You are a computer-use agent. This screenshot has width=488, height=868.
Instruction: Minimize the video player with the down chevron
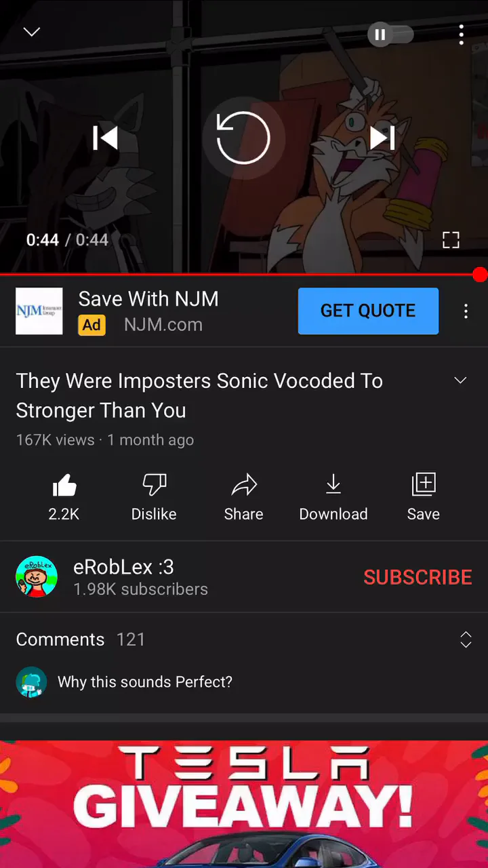[x=32, y=32]
